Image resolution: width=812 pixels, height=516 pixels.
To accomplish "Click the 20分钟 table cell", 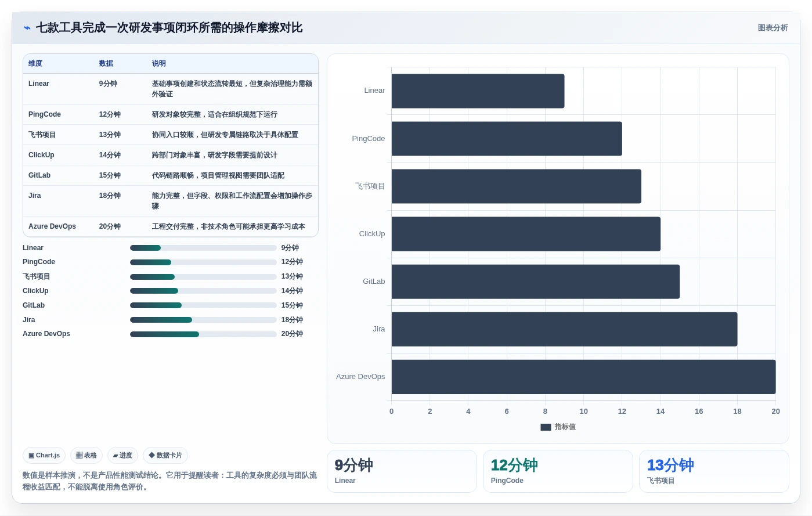I will coord(110,226).
